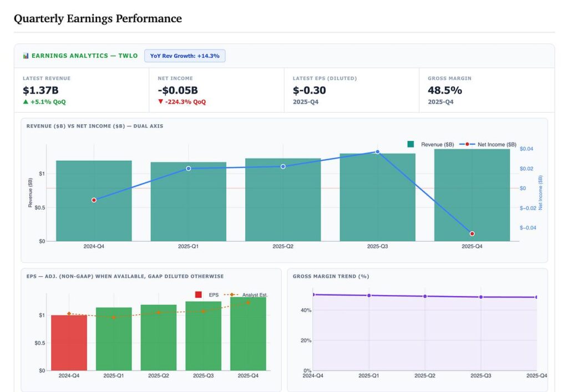Click the +5.1% QoQ text

[48, 101]
